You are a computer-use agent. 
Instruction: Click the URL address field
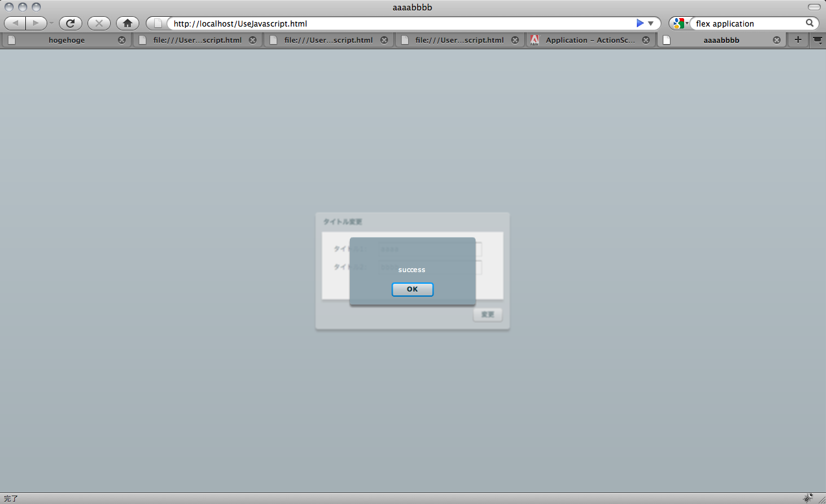click(x=402, y=23)
